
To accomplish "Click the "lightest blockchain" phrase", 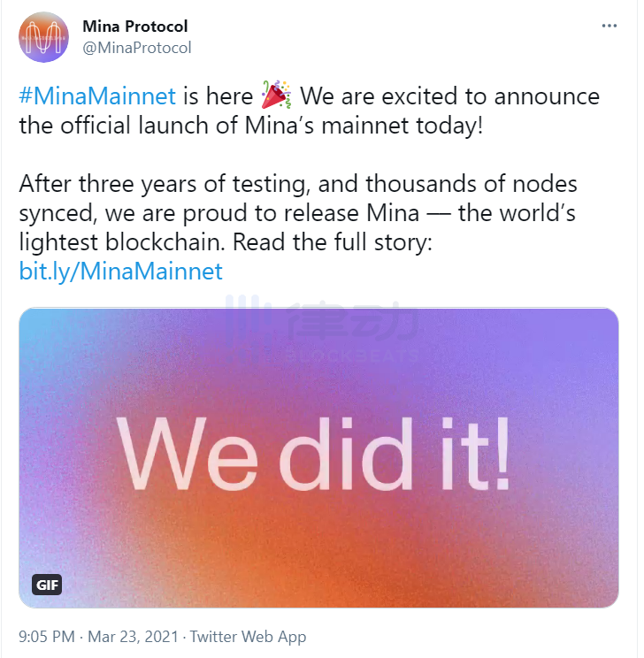I will pyautogui.click(x=122, y=242).
